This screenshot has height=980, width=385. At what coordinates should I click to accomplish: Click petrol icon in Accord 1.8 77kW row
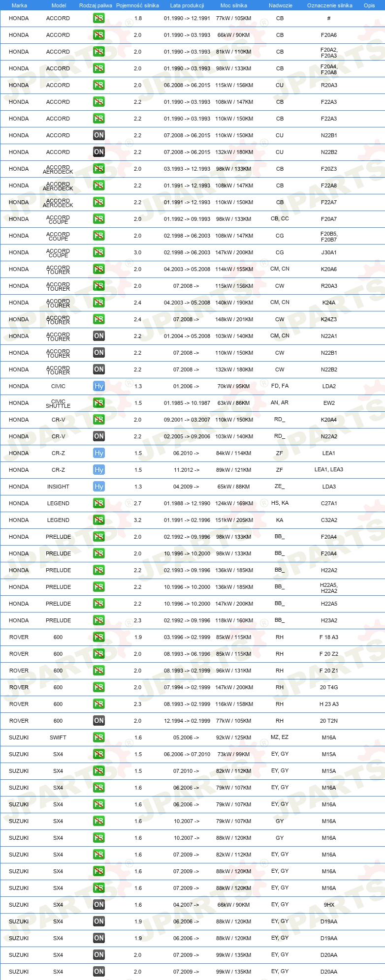point(99,18)
